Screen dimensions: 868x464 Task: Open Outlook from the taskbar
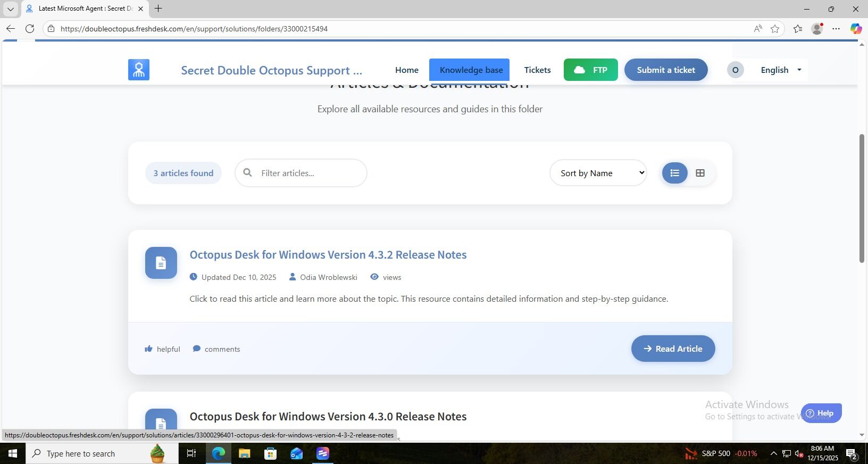tap(296, 453)
